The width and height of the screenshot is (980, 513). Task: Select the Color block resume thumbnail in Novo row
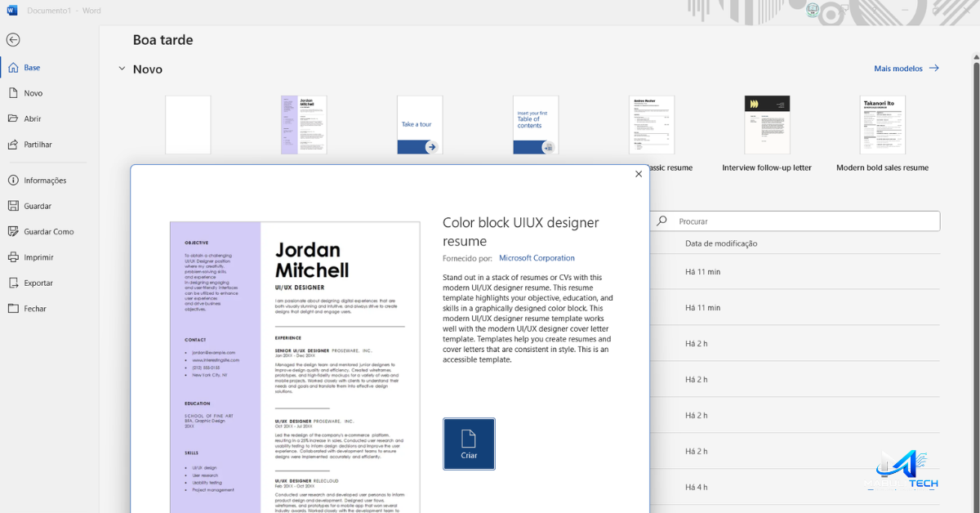click(x=304, y=125)
